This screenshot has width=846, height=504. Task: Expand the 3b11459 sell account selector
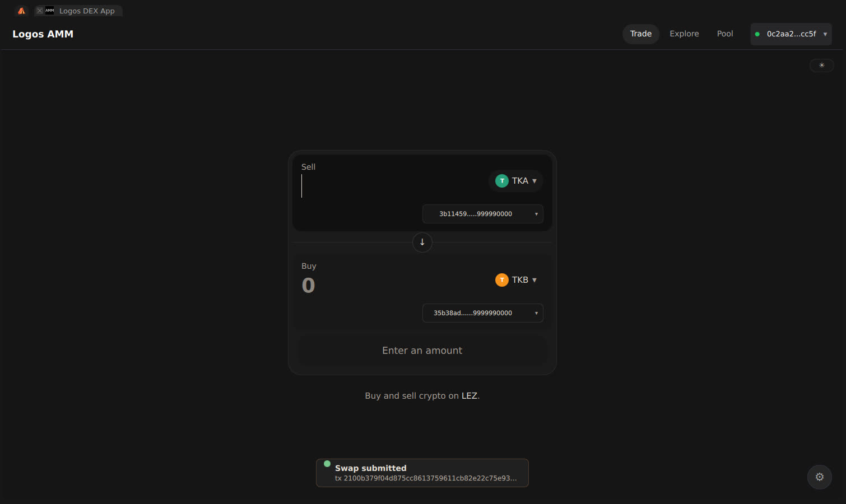click(x=483, y=214)
